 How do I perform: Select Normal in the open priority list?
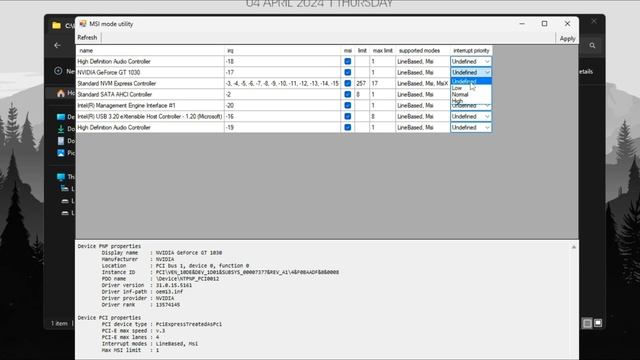pyautogui.click(x=471, y=94)
